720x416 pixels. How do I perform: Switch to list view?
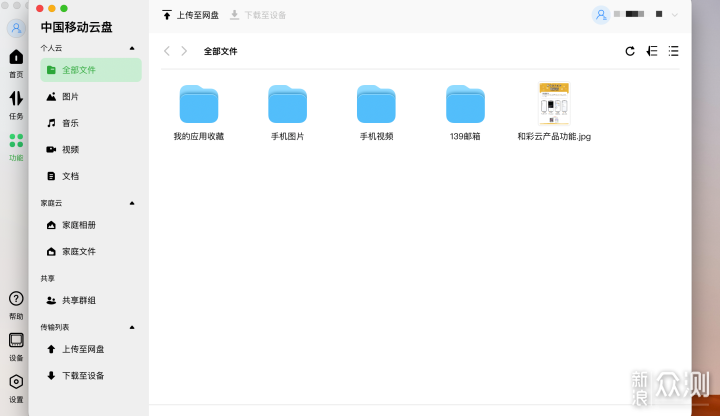673,51
